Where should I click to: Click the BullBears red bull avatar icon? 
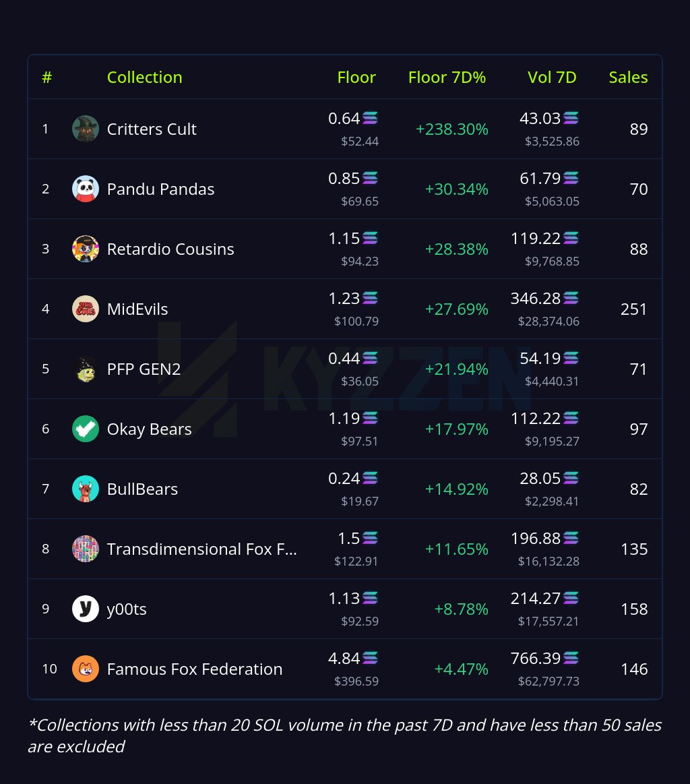[x=86, y=489]
